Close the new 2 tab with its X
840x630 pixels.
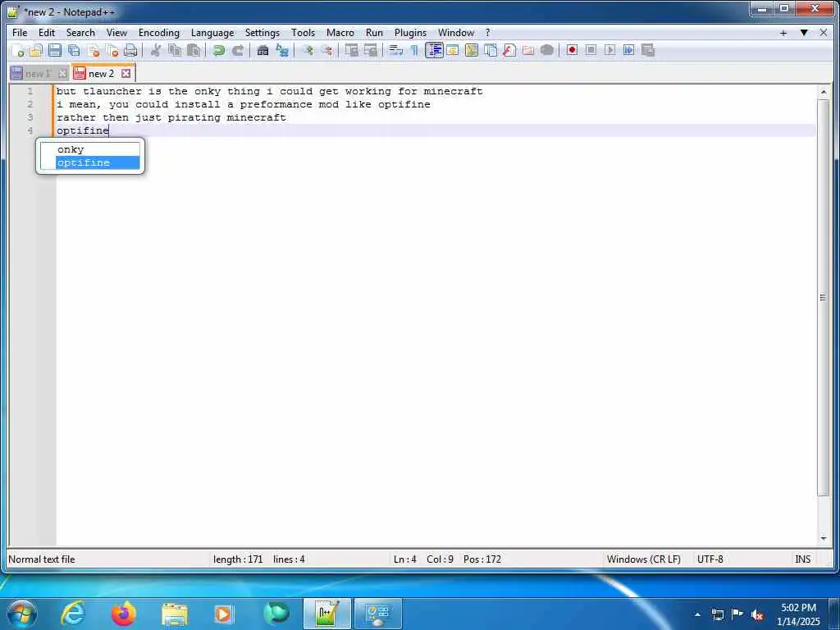126,73
